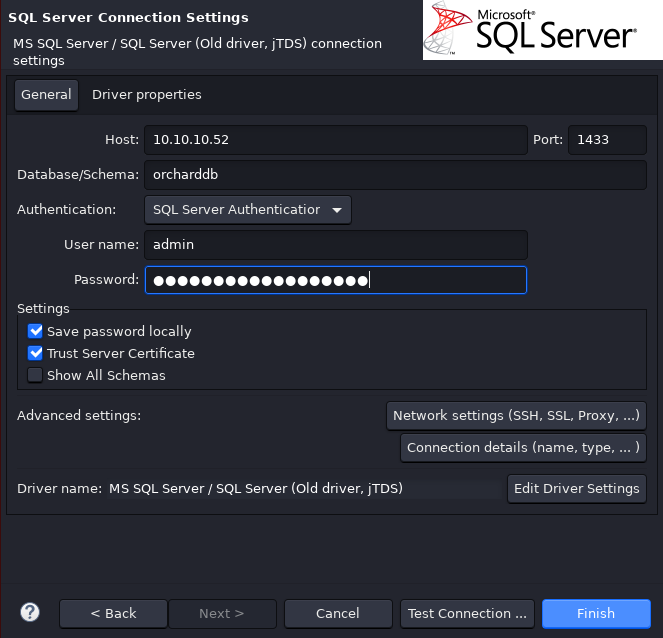Open Connection details (name, type)

523,448
